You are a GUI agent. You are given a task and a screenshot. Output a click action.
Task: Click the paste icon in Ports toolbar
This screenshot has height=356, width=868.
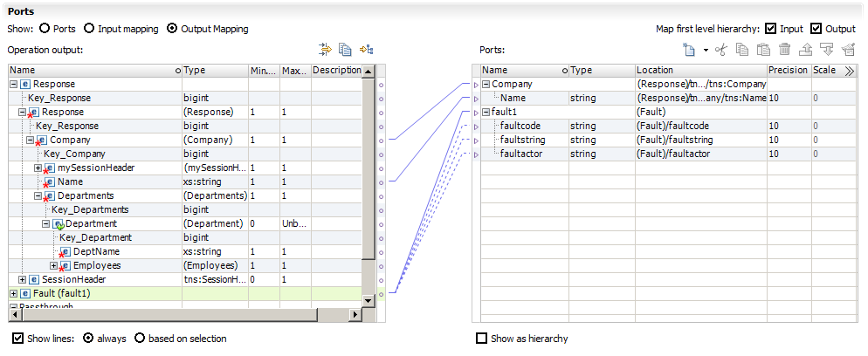764,51
